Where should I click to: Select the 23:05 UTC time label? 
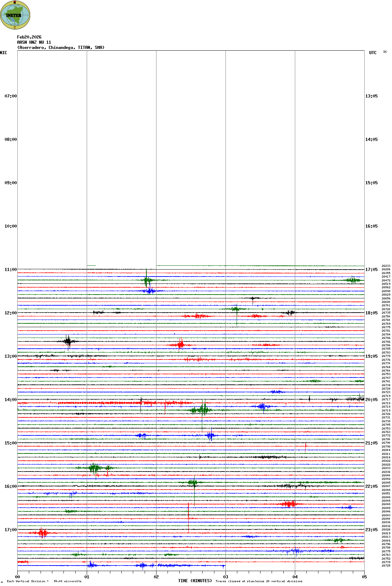[x=371, y=530]
